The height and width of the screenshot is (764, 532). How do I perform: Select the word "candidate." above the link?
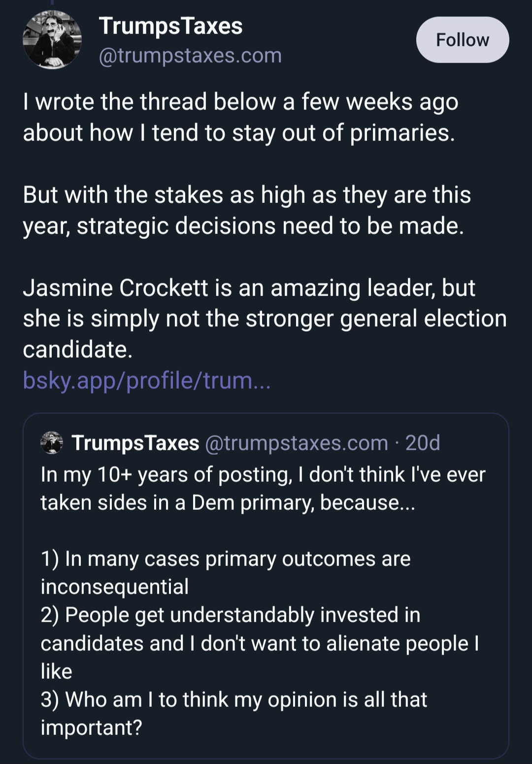pos(78,350)
